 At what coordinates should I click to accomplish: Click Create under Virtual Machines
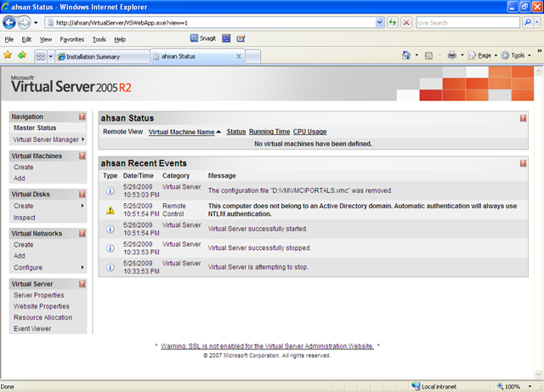23,167
